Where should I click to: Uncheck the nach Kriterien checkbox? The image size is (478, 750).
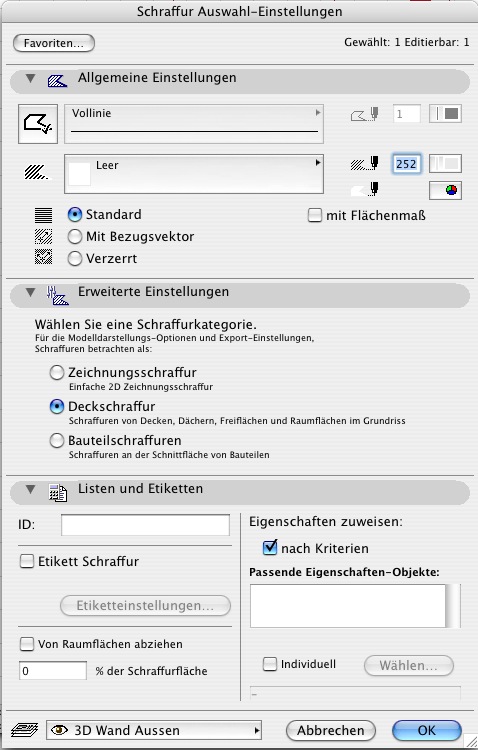(270, 547)
